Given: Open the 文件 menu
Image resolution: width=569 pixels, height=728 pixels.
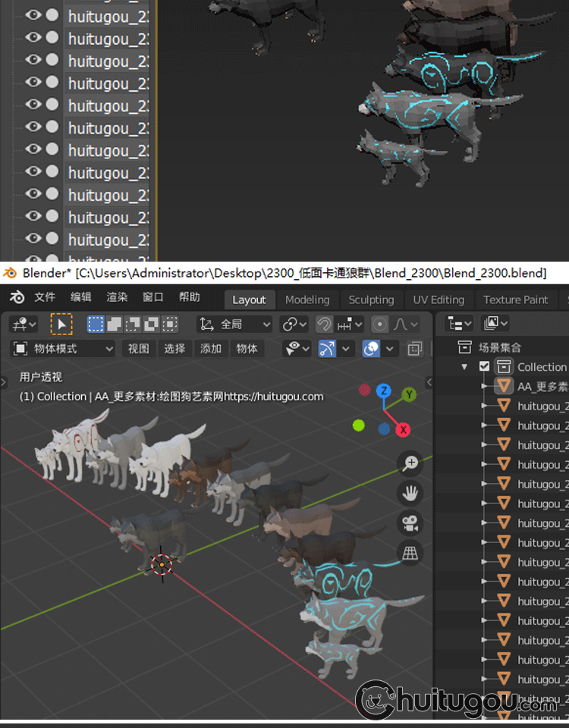Looking at the screenshot, I should pyautogui.click(x=45, y=297).
